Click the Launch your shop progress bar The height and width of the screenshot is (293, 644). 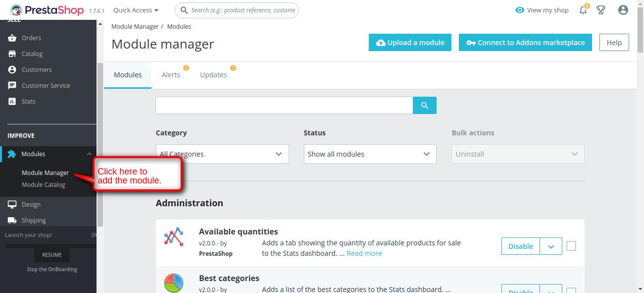click(x=50, y=245)
